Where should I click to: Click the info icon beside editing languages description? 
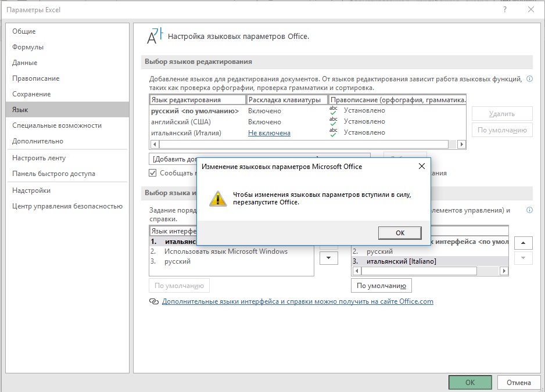point(529,78)
